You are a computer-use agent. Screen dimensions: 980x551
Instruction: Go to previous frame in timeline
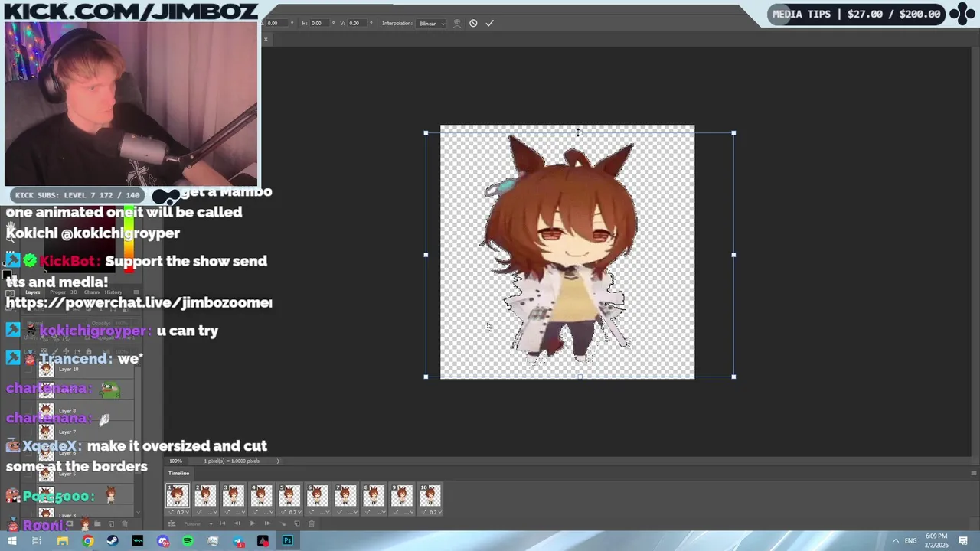click(x=237, y=523)
